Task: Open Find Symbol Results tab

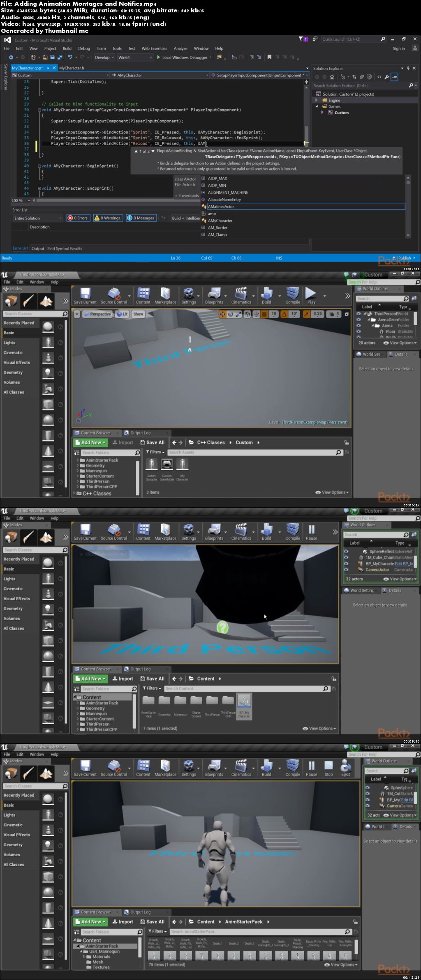Action: pos(65,248)
